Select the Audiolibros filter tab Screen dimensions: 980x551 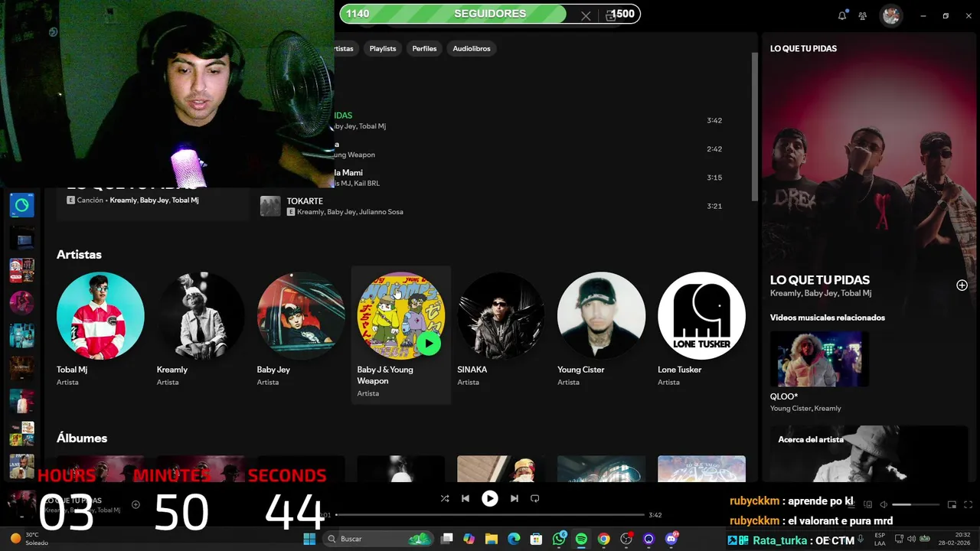[472, 48]
